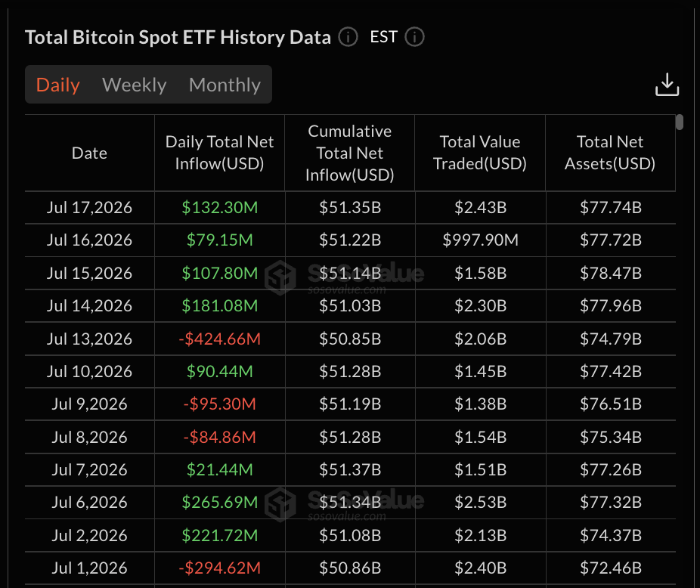Viewport: 700px width, 588px height.
Task: Click the Total Value Traded column header
Action: point(480,153)
